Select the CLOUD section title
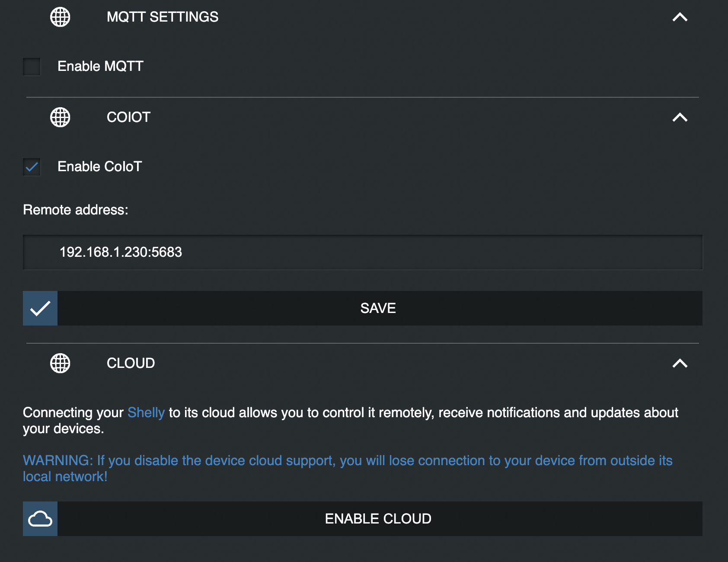This screenshot has width=728, height=562. 131,364
